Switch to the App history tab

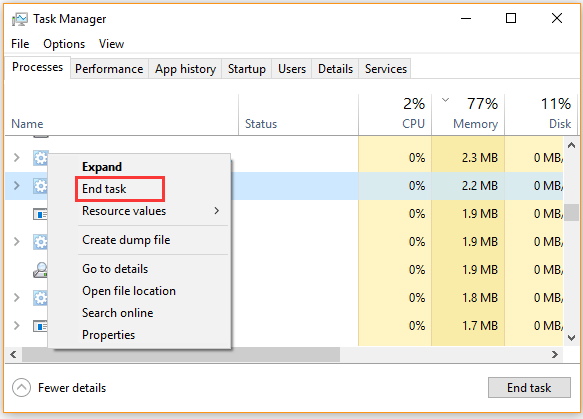tap(185, 69)
